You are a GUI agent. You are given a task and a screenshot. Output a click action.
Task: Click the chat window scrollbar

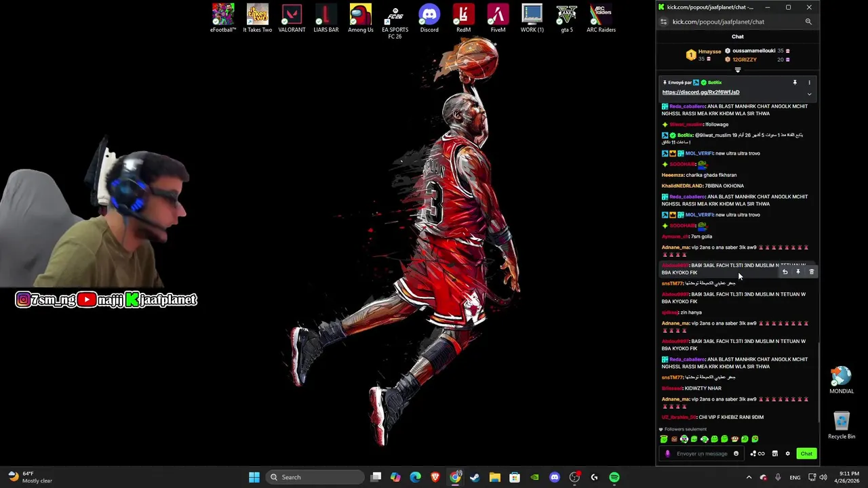(819, 383)
